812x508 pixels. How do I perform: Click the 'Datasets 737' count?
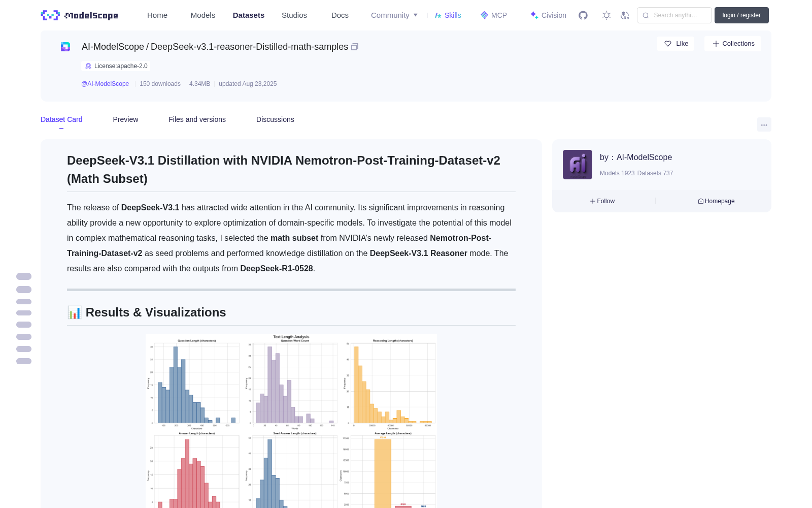(655, 173)
